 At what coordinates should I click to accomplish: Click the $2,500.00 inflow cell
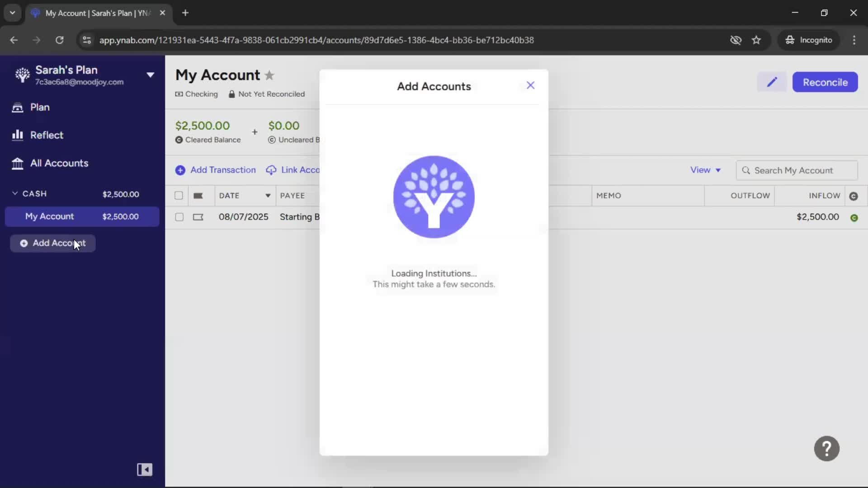818,217
